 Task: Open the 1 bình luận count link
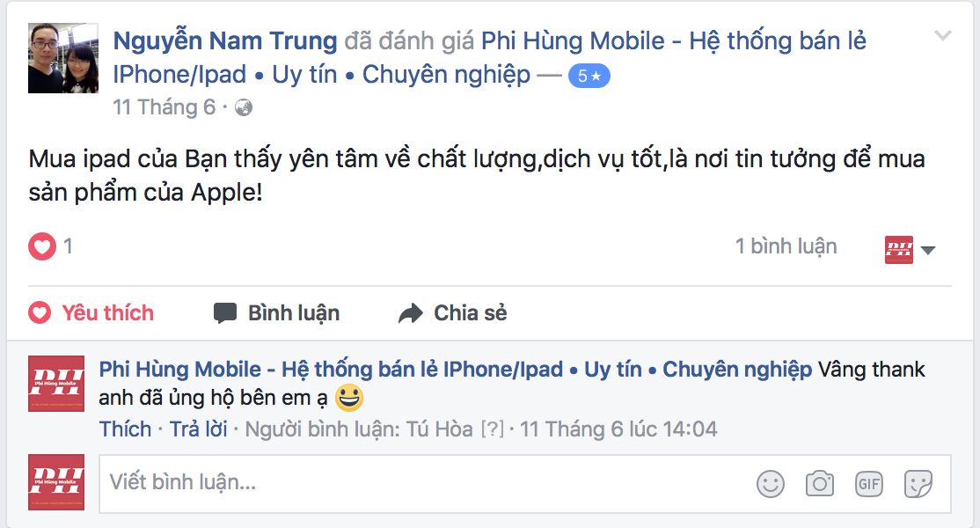tap(786, 246)
